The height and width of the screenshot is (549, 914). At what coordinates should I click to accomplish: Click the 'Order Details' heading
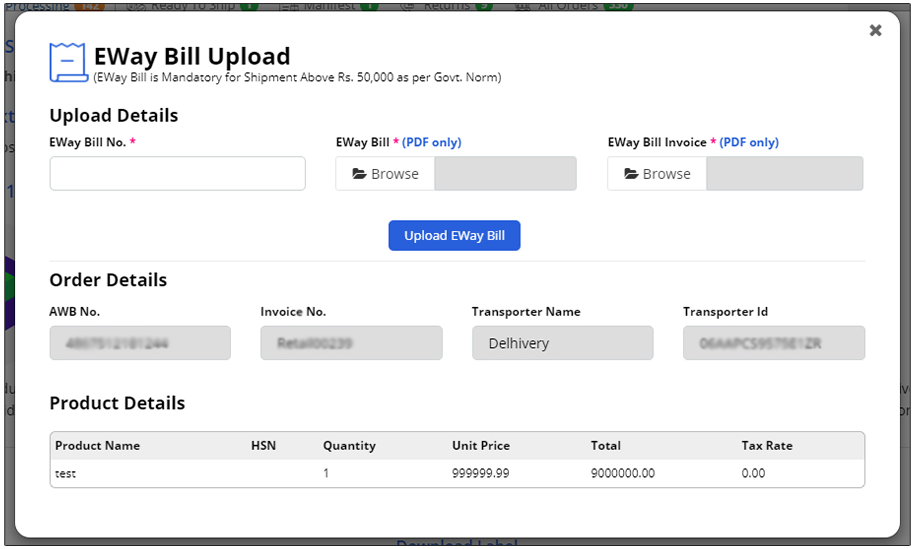click(x=108, y=280)
